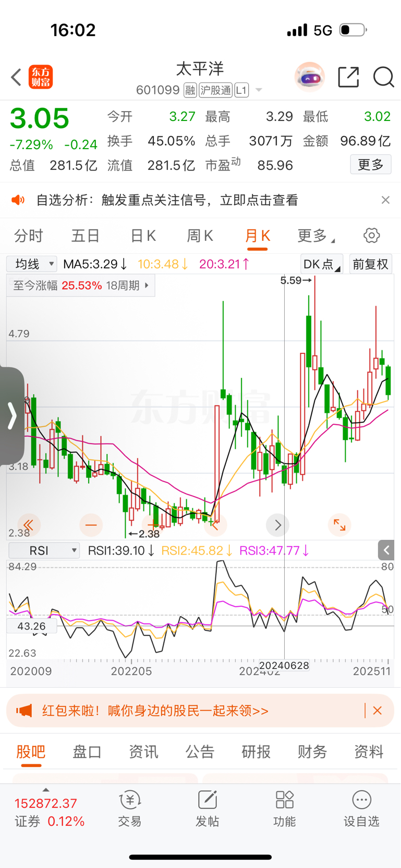Image resolution: width=401 pixels, height=868 pixels.
Task: Tap the L1 level badge
Action: 241,90
